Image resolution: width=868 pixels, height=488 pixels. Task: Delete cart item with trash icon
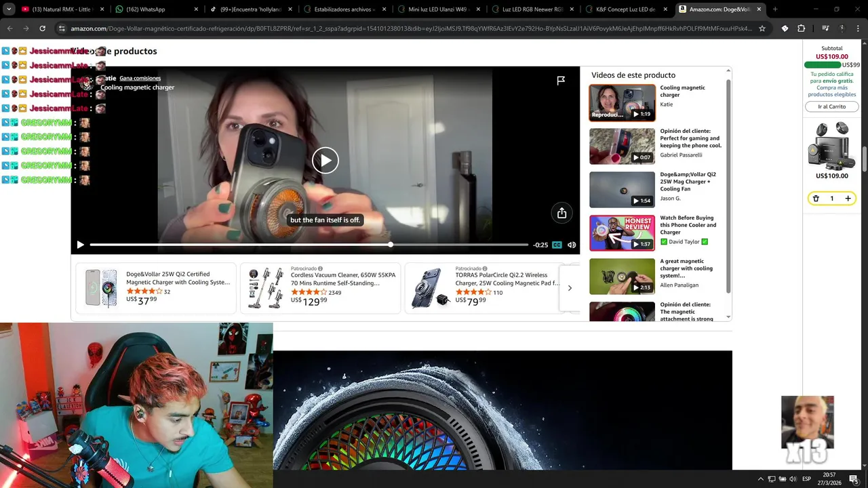click(x=816, y=199)
